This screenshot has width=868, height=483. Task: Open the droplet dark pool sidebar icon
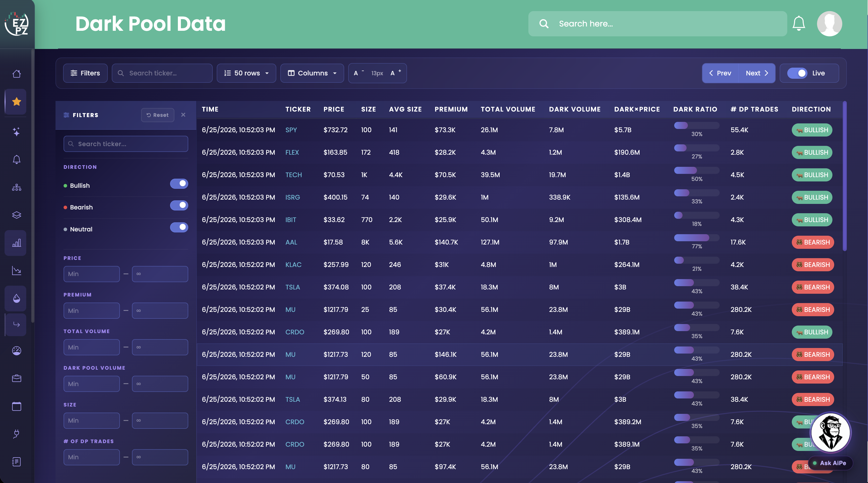pyautogui.click(x=16, y=298)
